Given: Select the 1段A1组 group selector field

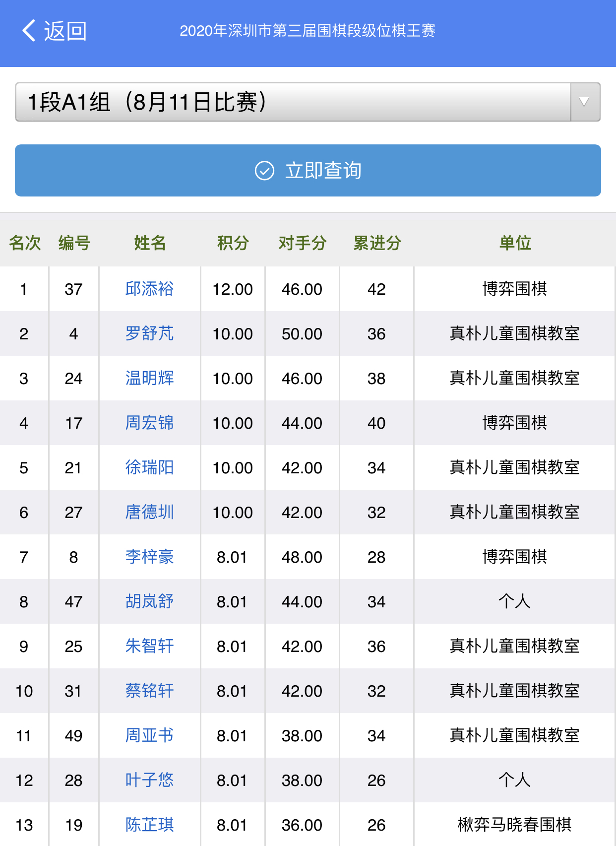Looking at the screenshot, I should (293, 102).
